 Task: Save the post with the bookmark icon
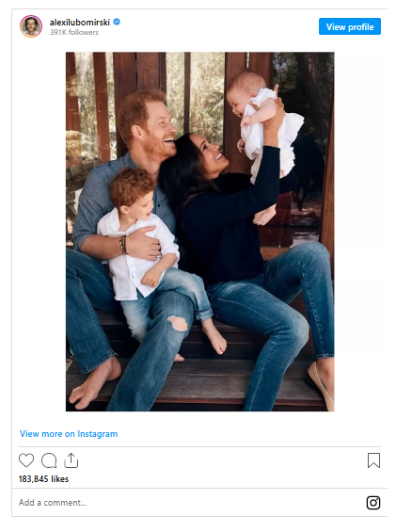click(x=373, y=460)
